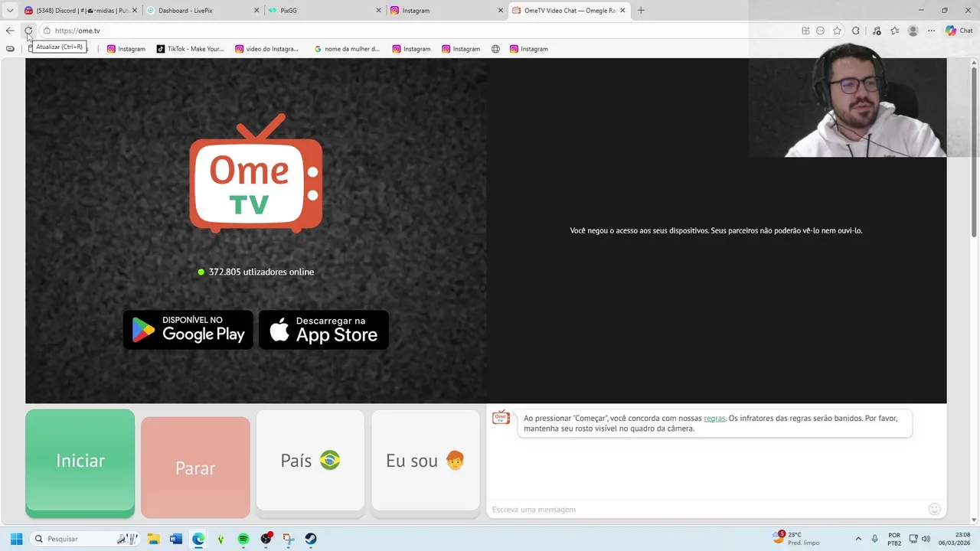This screenshot has width=980, height=551.
Task: Open the emoji picker smiley icon
Action: click(x=934, y=510)
